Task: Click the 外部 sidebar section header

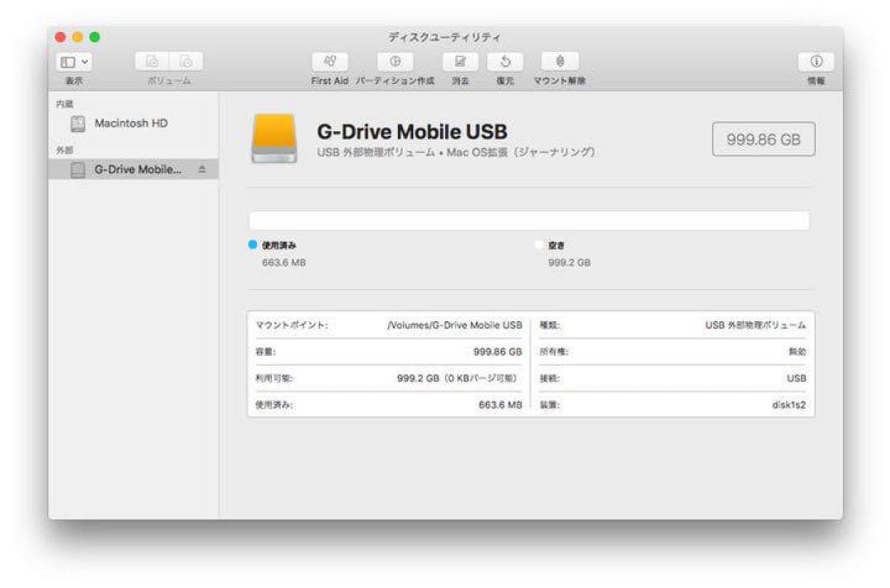Action: coord(65,150)
